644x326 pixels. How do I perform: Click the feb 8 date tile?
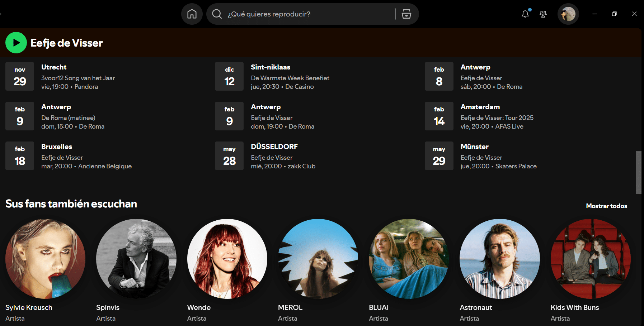click(x=439, y=76)
